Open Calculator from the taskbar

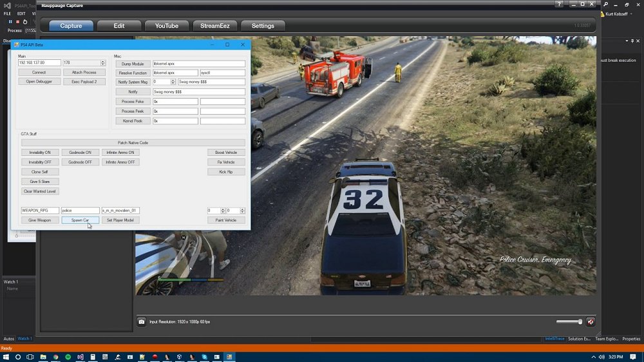tap(93, 357)
